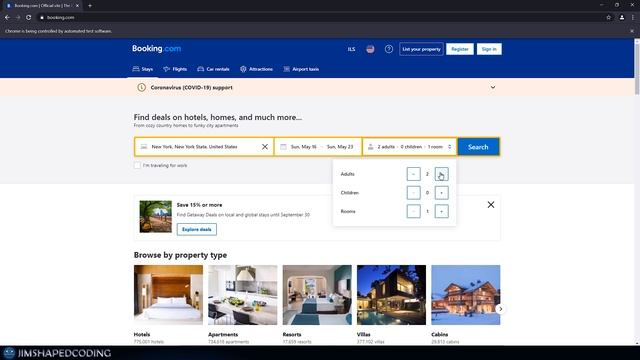This screenshot has height=360, width=640.
Task: Open the help question mark icon
Action: coord(389,49)
